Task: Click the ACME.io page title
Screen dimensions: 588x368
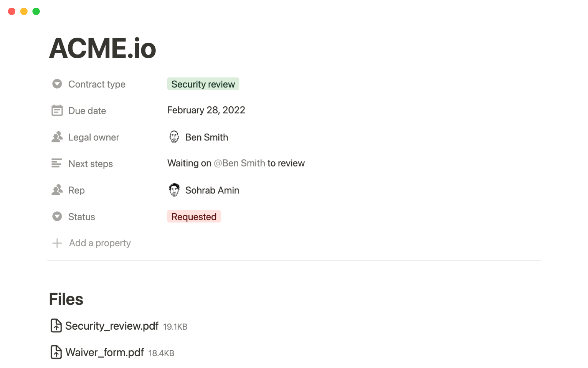Action: [x=103, y=48]
